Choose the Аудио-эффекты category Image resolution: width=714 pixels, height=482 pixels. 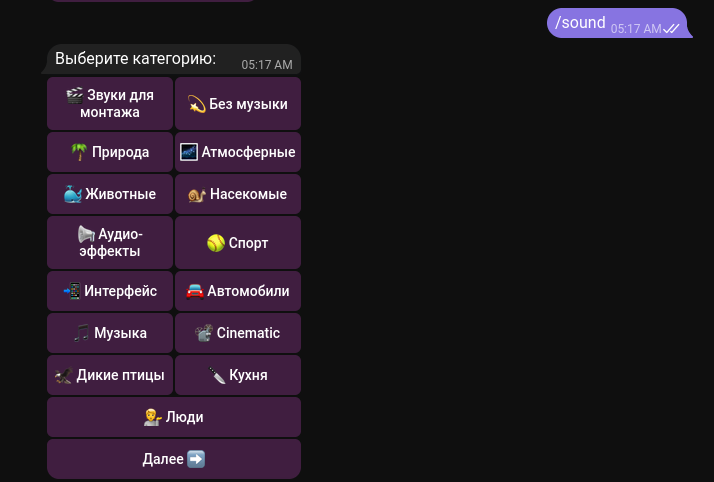tap(110, 242)
